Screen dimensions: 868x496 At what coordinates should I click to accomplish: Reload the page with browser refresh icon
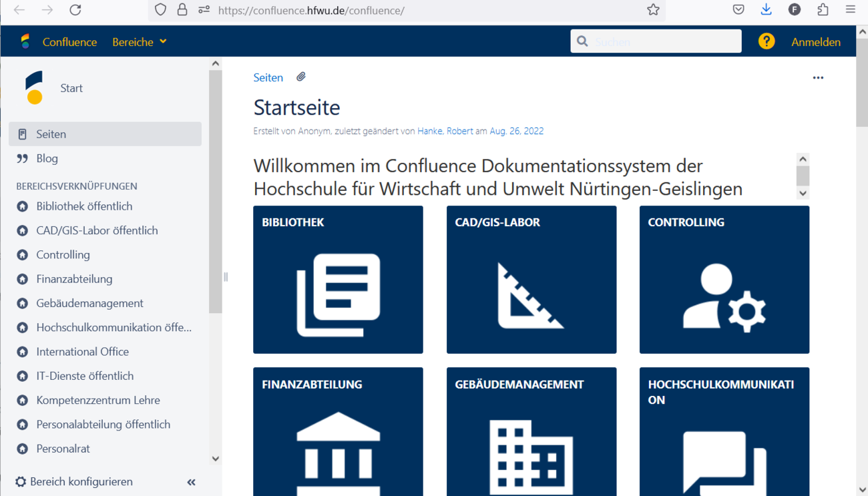75,10
